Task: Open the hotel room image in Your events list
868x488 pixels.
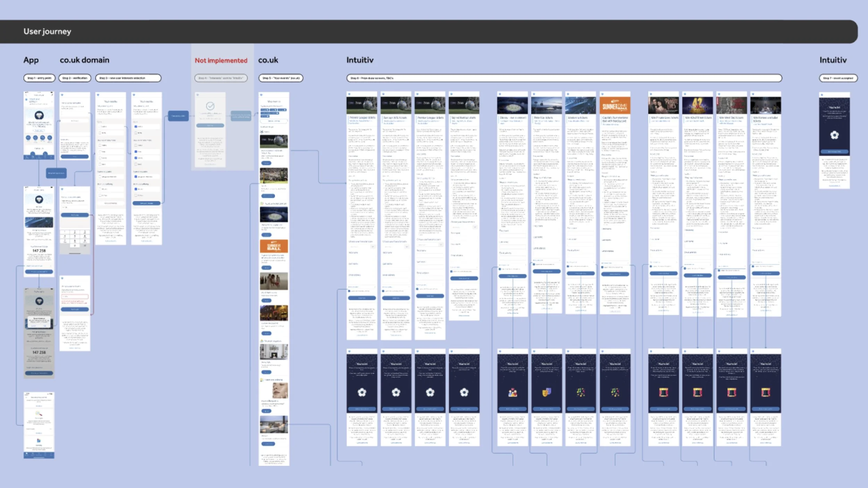Action: [274, 424]
